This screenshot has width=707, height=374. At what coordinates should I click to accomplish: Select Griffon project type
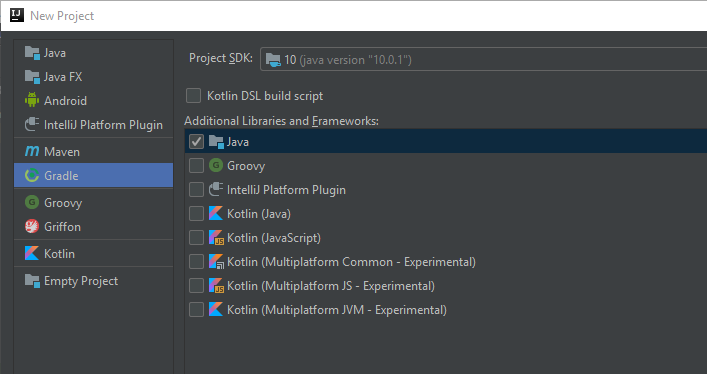tap(93, 226)
